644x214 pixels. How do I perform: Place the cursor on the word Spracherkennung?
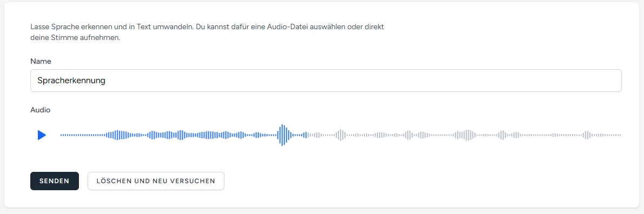pos(71,81)
